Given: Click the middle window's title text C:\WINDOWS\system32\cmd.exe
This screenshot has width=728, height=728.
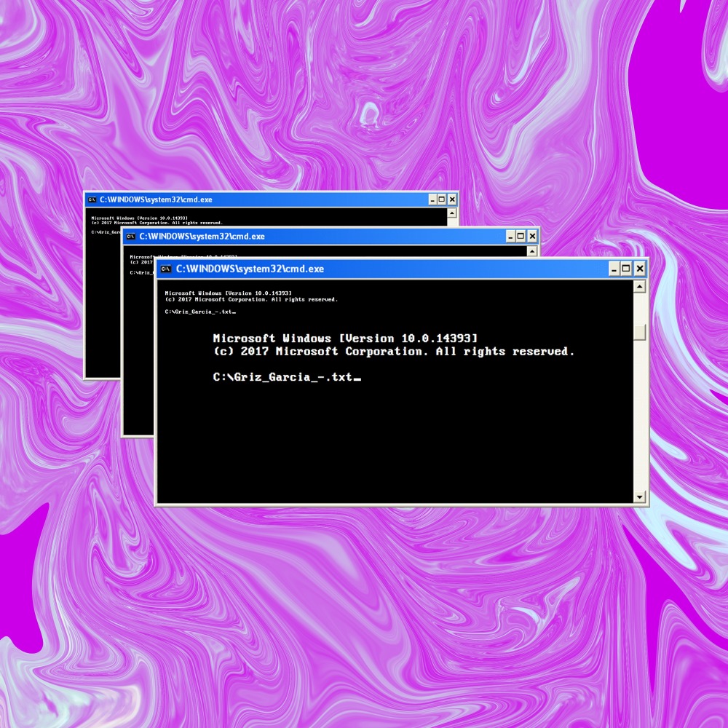Looking at the screenshot, I should (202, 237).
